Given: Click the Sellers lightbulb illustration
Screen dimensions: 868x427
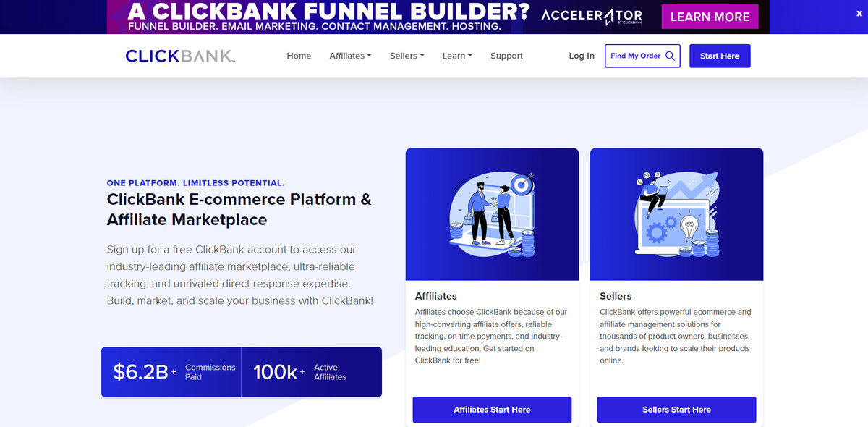Looking at the screenshot, I should [676, 214].
